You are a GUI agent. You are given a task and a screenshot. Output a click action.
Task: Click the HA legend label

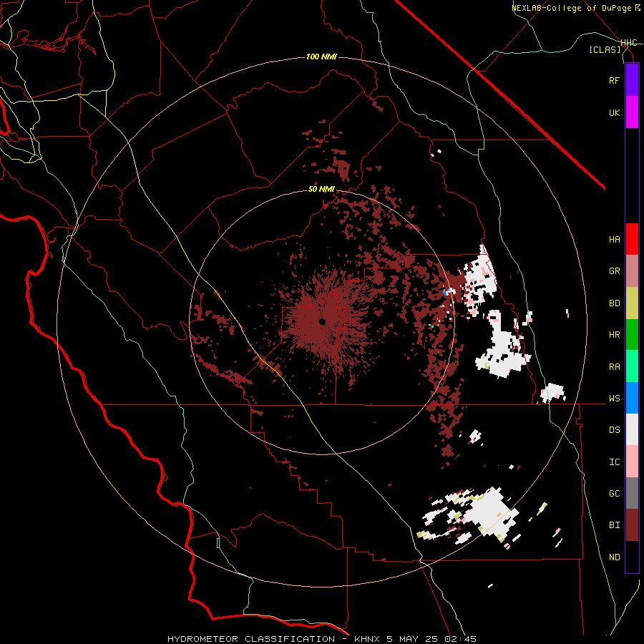coord(614,239)
